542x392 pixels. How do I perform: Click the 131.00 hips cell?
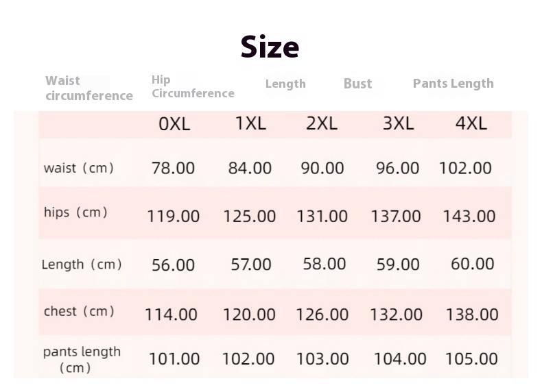[322, 217]
